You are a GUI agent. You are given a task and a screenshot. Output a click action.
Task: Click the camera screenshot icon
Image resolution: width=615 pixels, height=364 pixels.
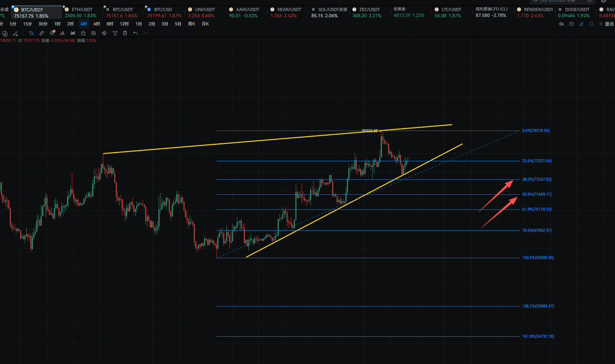tap(571, 24)
